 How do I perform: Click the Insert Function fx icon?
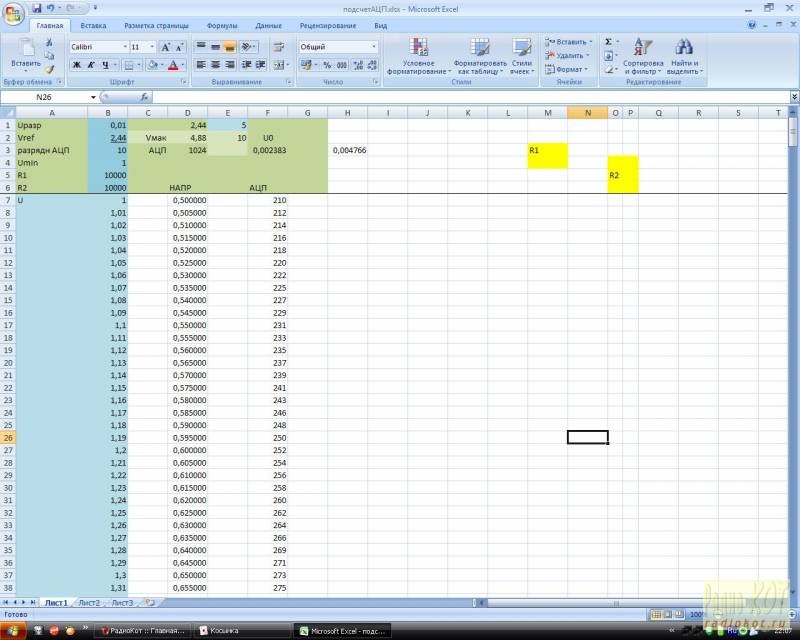pos(145,97)
